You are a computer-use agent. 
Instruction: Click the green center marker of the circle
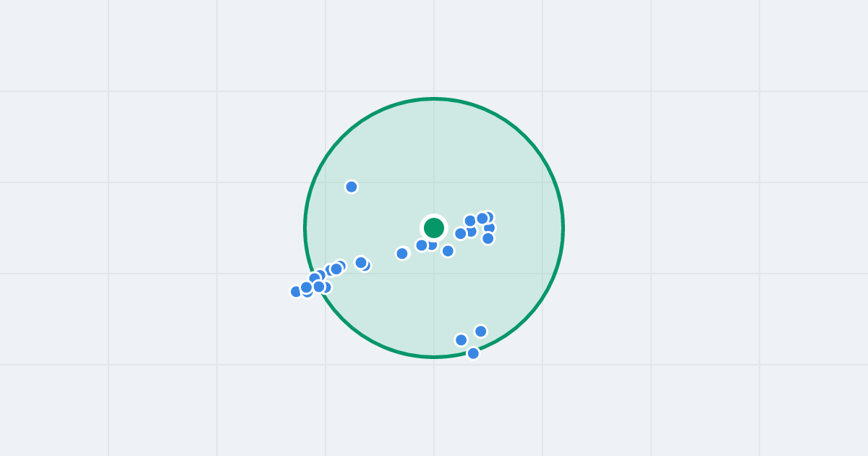tap(434, 228)
